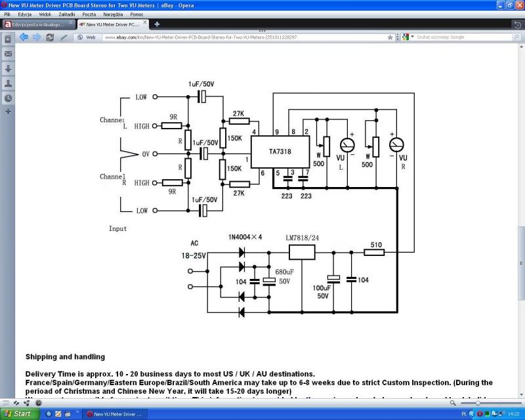This screenshot has height=420, width=525.
Task: Click the Opera Link sync icon in status bar
Action: point(16,402)
